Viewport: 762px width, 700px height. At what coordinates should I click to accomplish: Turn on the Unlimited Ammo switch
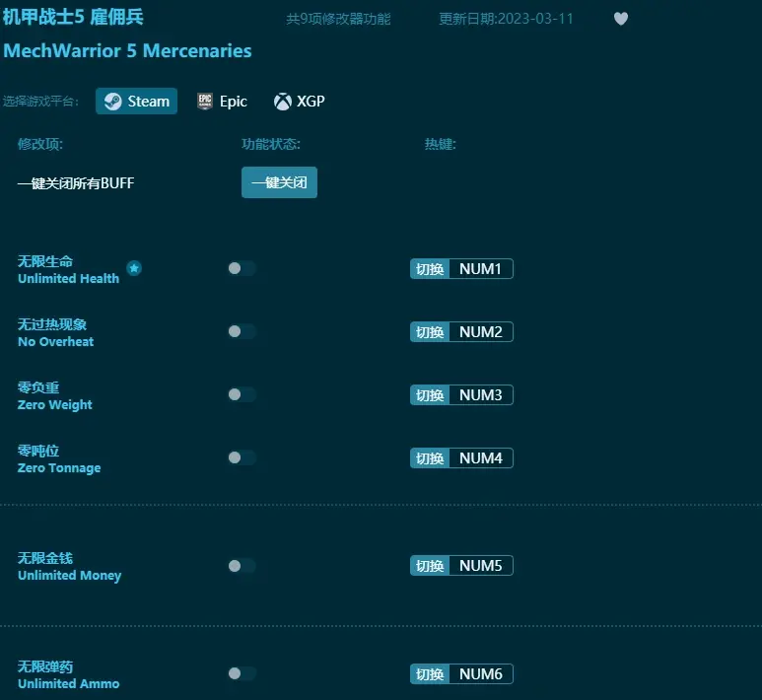pos(242,673)
